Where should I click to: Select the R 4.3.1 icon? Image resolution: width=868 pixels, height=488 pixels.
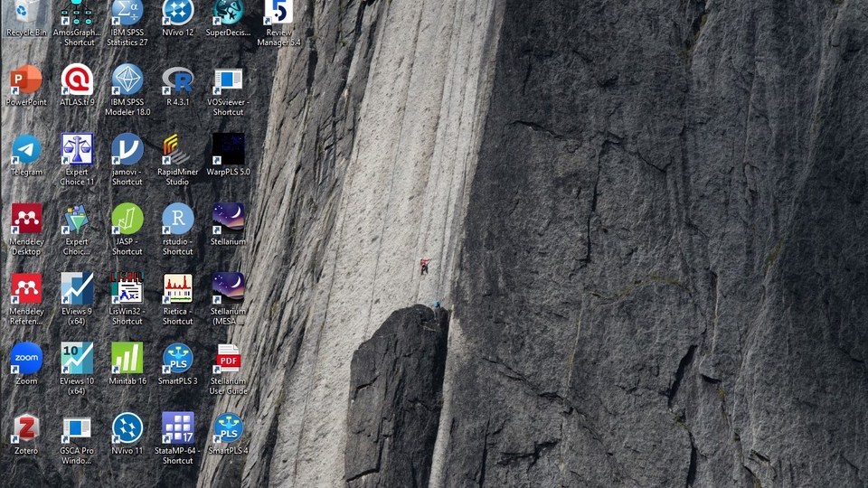coord(178,86)
